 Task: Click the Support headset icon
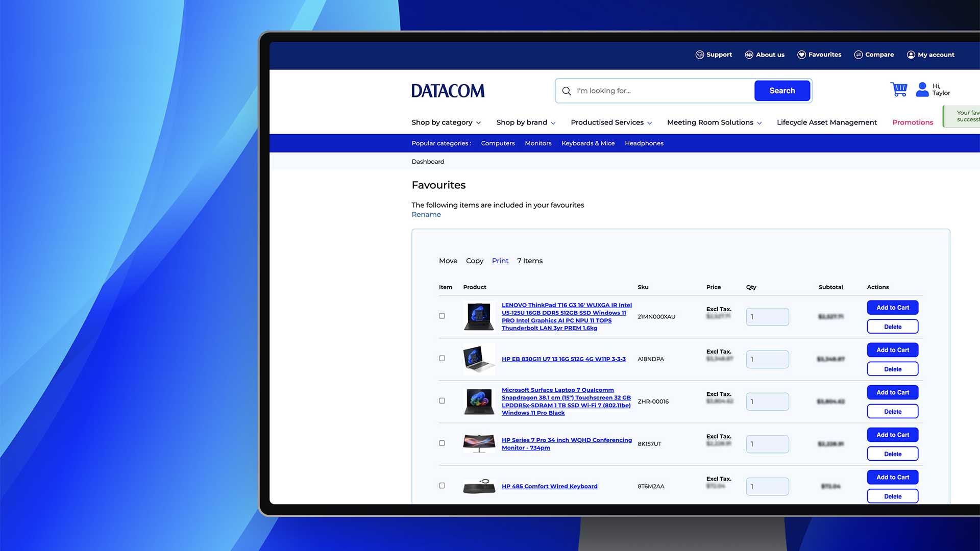pyautogui.click(x=700, y=55)
